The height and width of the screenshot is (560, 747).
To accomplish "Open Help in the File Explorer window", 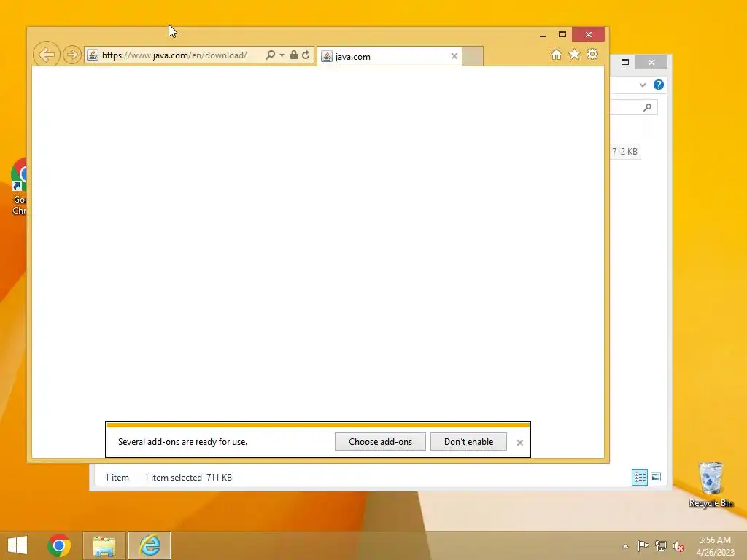I will tap(659, 85).
